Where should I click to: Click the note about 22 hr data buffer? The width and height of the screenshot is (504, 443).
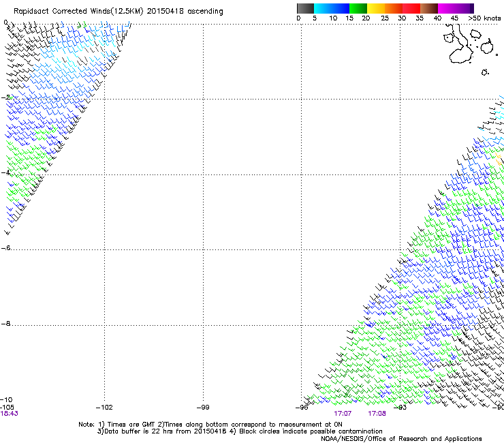pyautogui.click(x=240, y=431)
